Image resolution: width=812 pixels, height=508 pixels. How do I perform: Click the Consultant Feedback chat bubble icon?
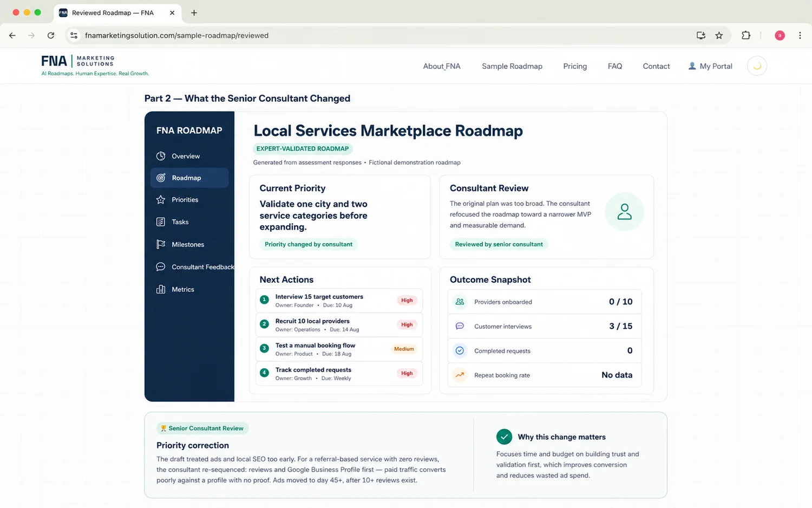(161, 267)
